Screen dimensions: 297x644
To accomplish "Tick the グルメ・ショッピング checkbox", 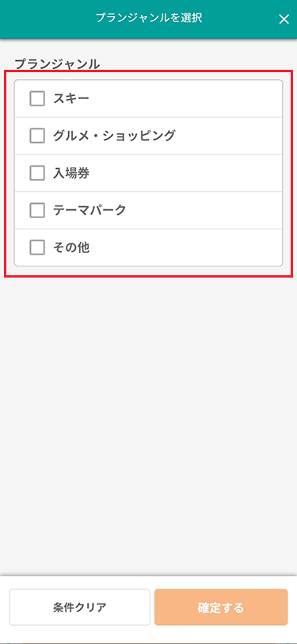I will click(x=37, y=136).
